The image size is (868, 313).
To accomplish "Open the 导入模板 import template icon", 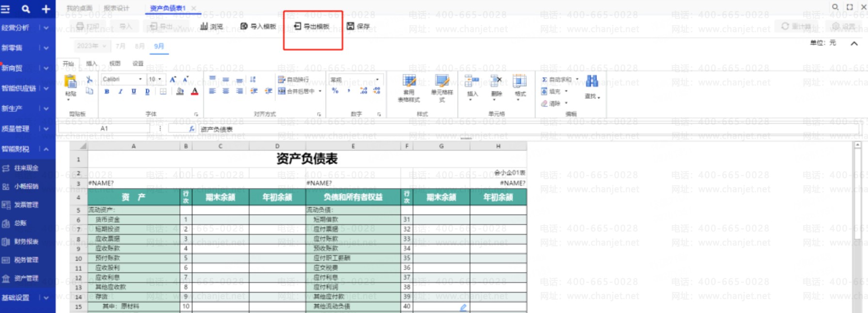I will (258, 26).
